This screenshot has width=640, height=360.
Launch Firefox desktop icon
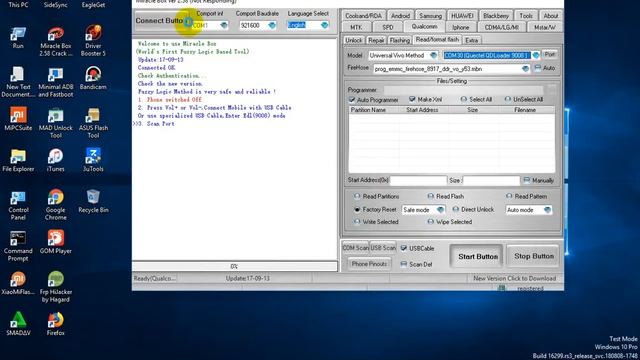tap(56, 324)
